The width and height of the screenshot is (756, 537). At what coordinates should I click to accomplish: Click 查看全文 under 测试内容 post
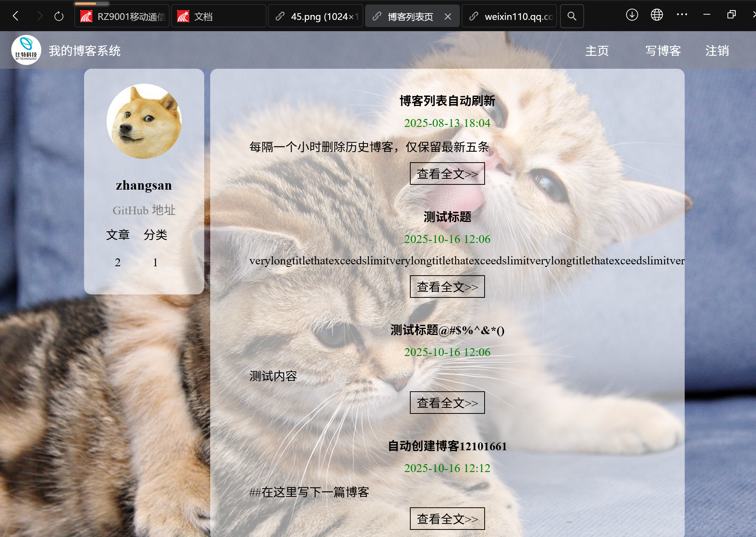click(447, 403)
